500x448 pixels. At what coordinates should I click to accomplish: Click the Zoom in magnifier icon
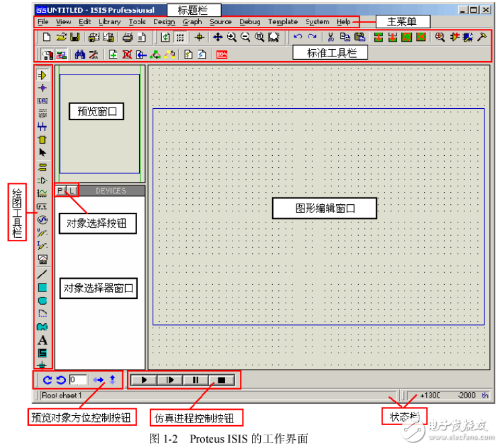[x=231, y=38]
